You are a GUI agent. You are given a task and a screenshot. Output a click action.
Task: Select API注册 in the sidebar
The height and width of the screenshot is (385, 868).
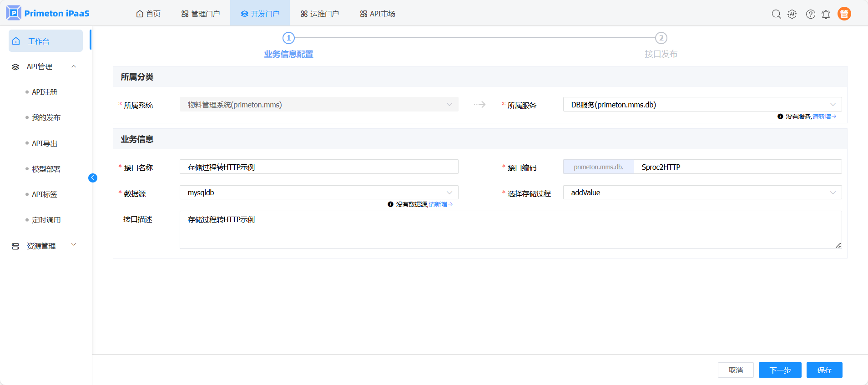45,92
